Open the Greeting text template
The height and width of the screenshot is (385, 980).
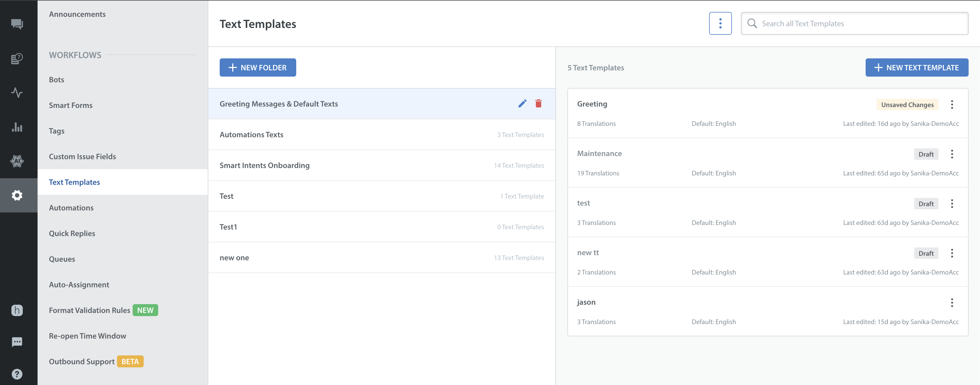[x=768, y=113]
